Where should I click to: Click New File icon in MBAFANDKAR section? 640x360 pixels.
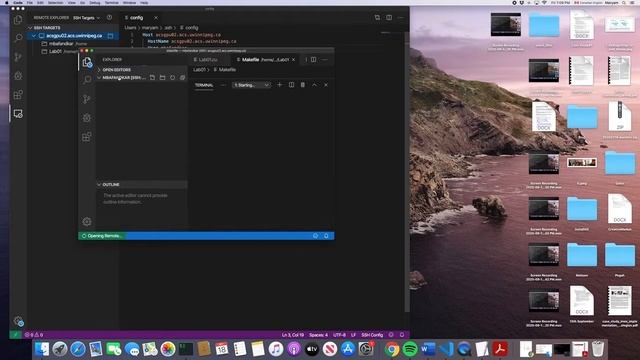click(x=152, y=78)
